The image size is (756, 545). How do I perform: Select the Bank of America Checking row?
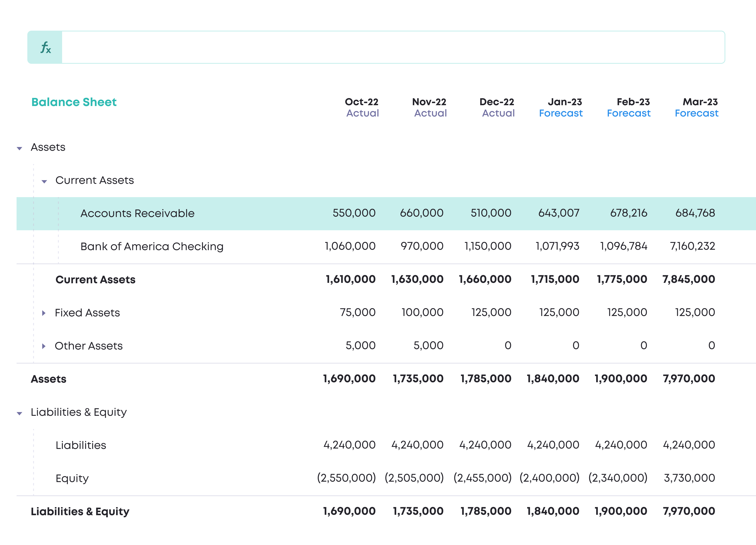coord(152,246)
